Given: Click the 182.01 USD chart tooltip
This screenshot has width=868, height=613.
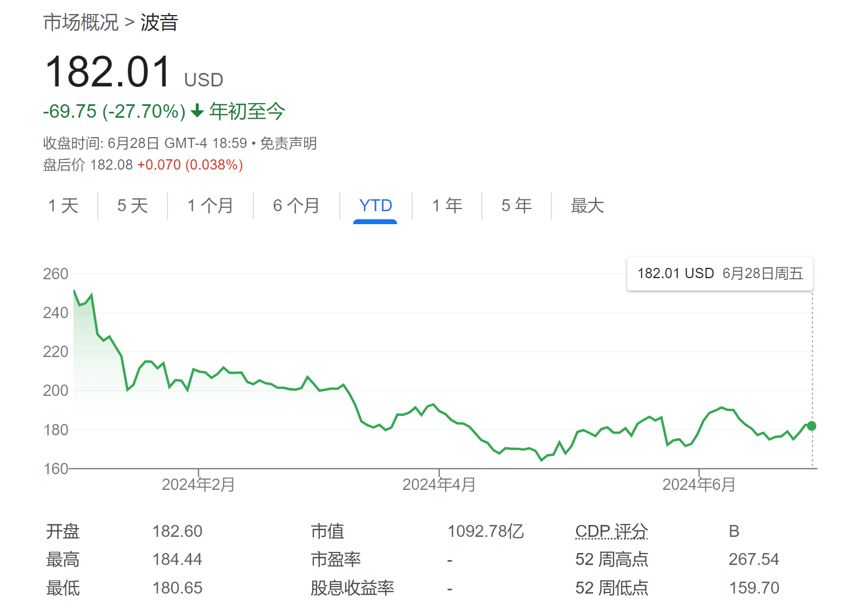Looking at the screenshot, I should point(719,274).
